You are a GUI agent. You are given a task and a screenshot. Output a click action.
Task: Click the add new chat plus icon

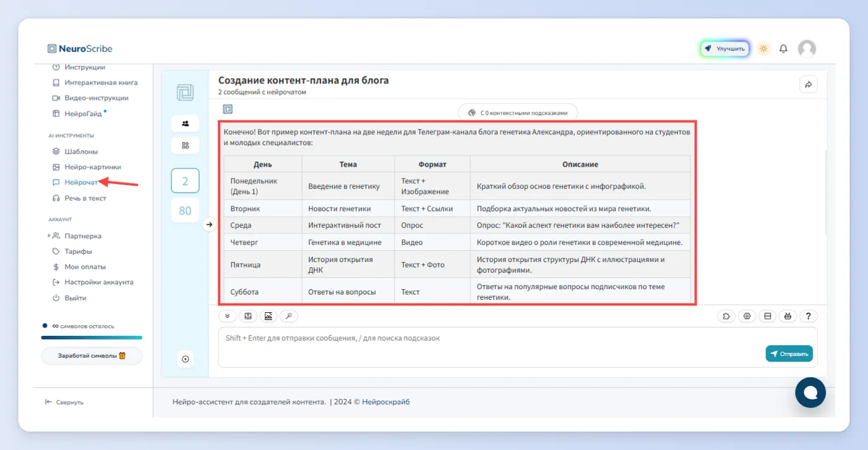pyautogui.click(x=185, y=359)
